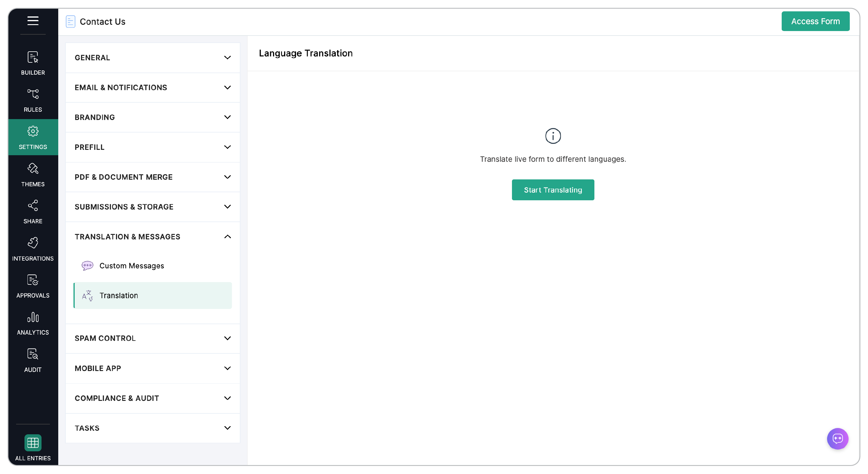The width and height of the screenshot is (868, 474).
Task: Go to Rules in sidebar
Action: point(33,100)
